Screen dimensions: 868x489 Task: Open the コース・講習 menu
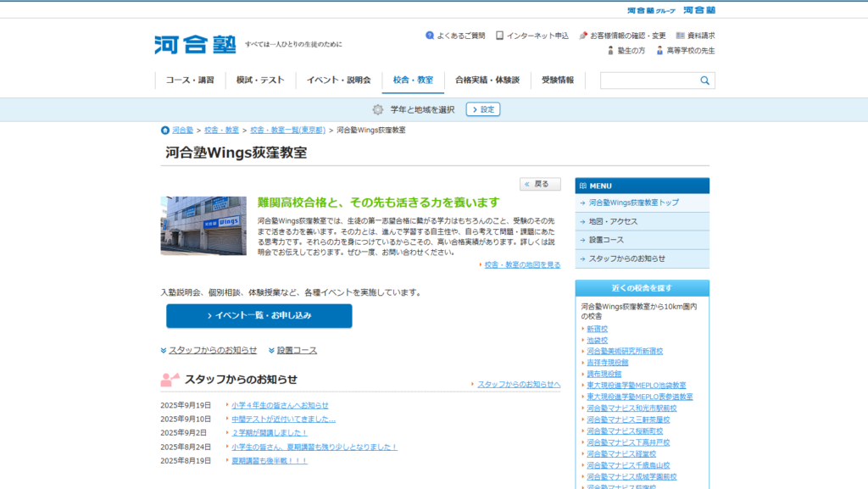click(x=190, y=81)
